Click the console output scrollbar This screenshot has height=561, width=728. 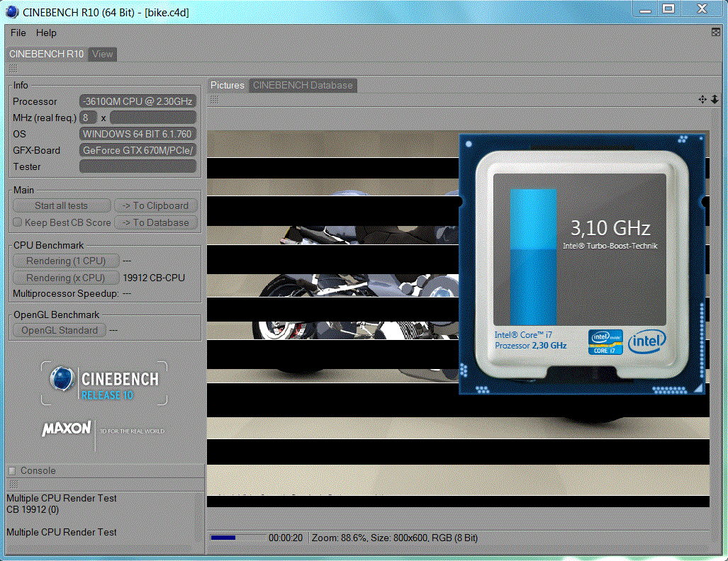[200, 516]
